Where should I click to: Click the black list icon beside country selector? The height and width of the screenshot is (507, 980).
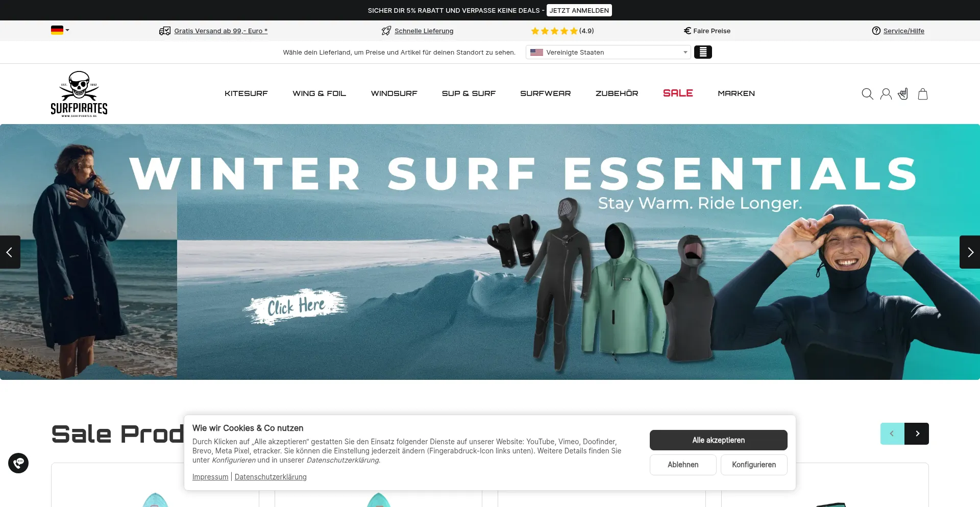703,52
